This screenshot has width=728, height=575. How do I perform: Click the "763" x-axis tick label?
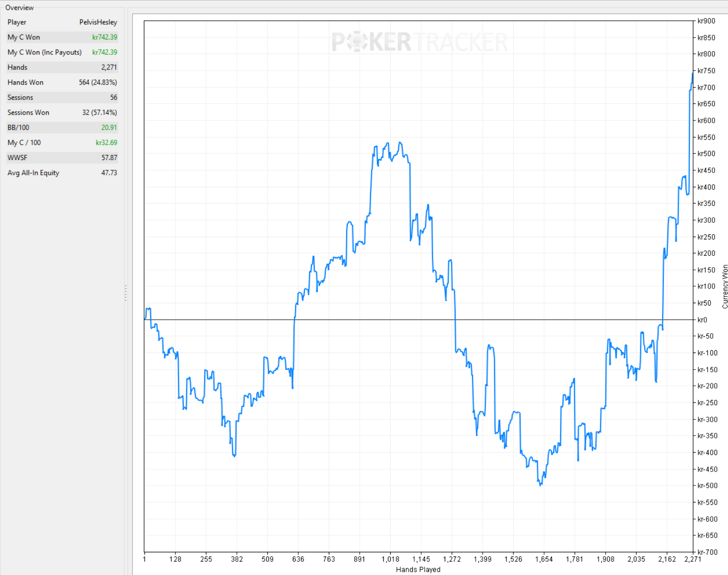click(329, 559)
